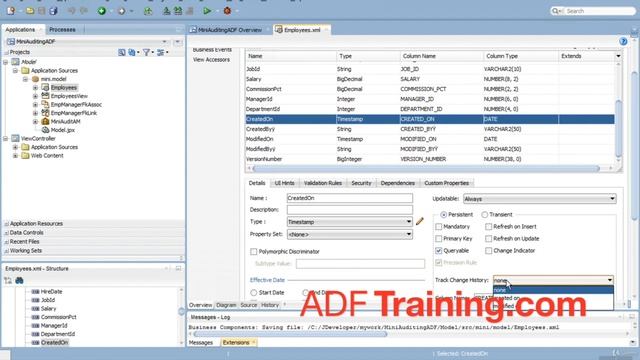
Task: Enable the Change Indicator checkbox
Action: [489, 251]
